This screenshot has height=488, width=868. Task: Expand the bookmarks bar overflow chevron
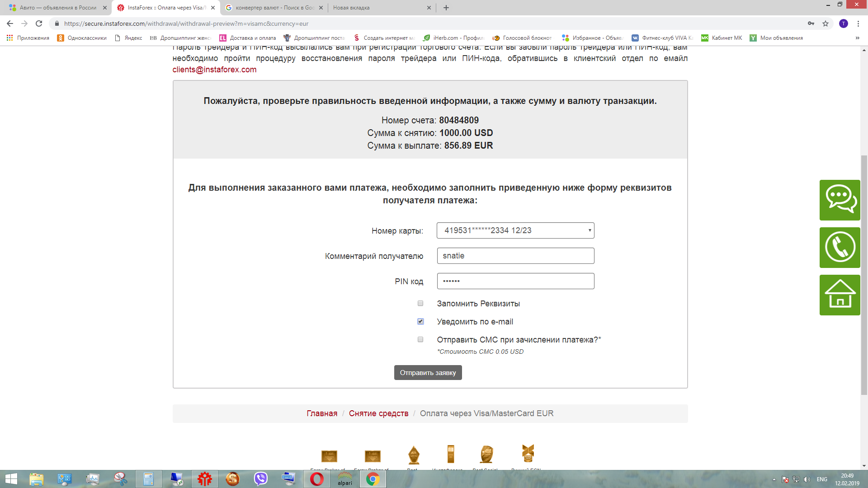pyautogui.click(x=857, y=38)
